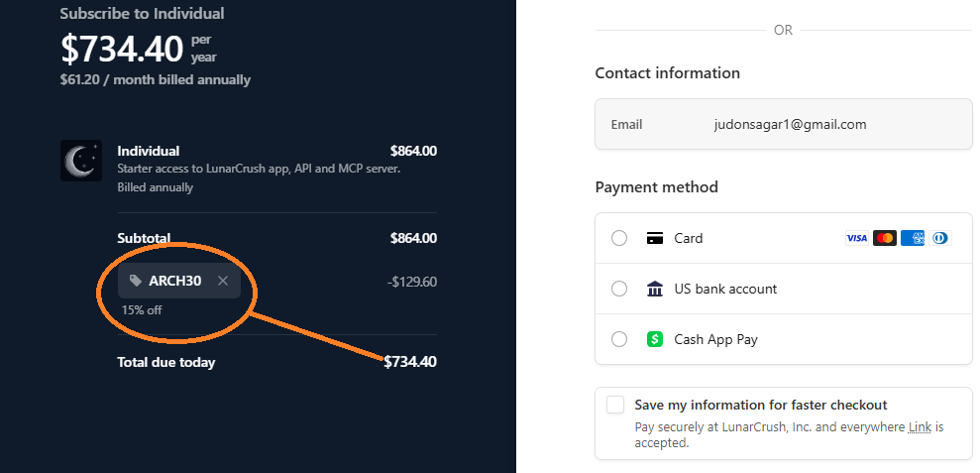Click the Diners Club logo icon
Screen dimensions: 980x473
[x=939, y=238]
